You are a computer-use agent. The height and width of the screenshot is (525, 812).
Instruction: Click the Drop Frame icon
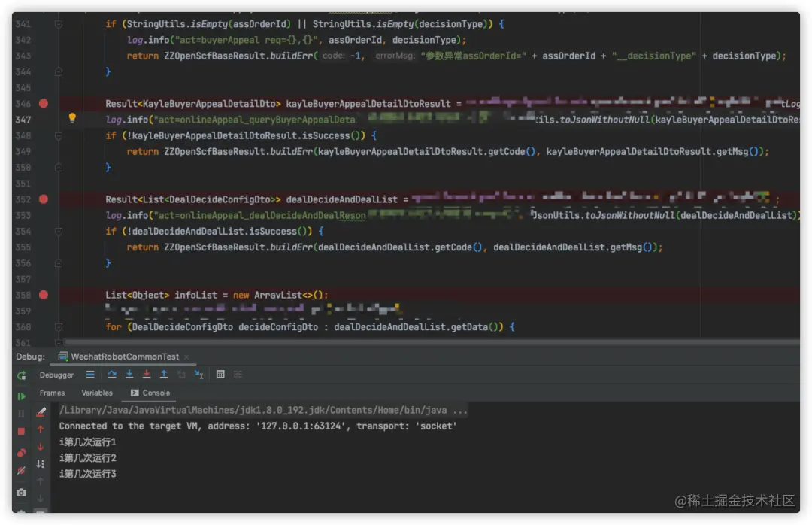[181, 374]
